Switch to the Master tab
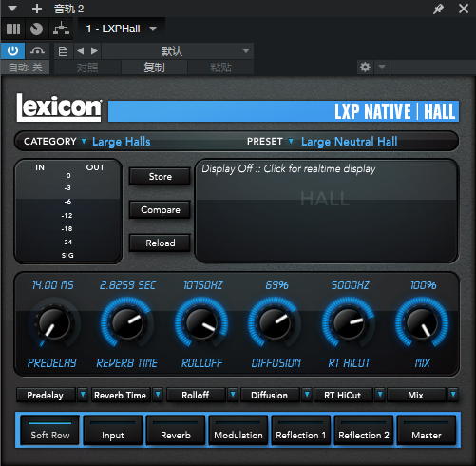Viewport: 476px width, 466px height. [427, 430]
